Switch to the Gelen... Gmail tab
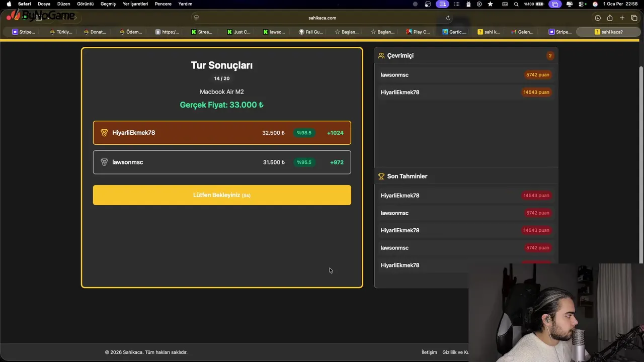 click(x=522, y=32)
